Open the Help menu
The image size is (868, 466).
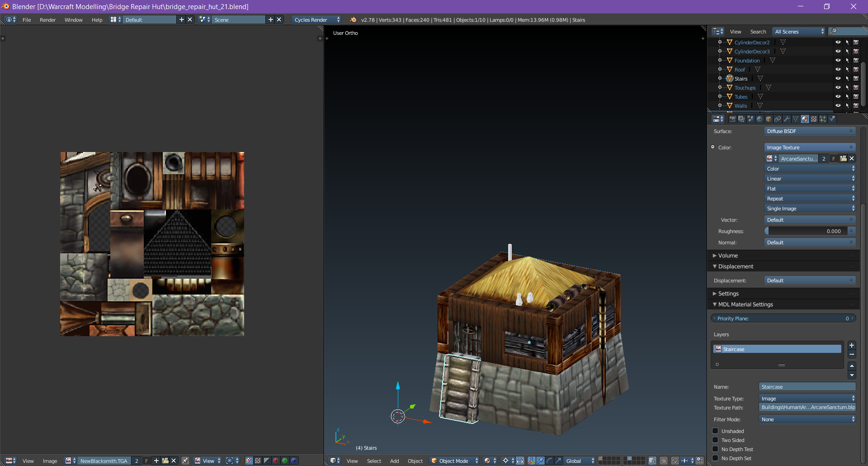(x=97, y=20)
